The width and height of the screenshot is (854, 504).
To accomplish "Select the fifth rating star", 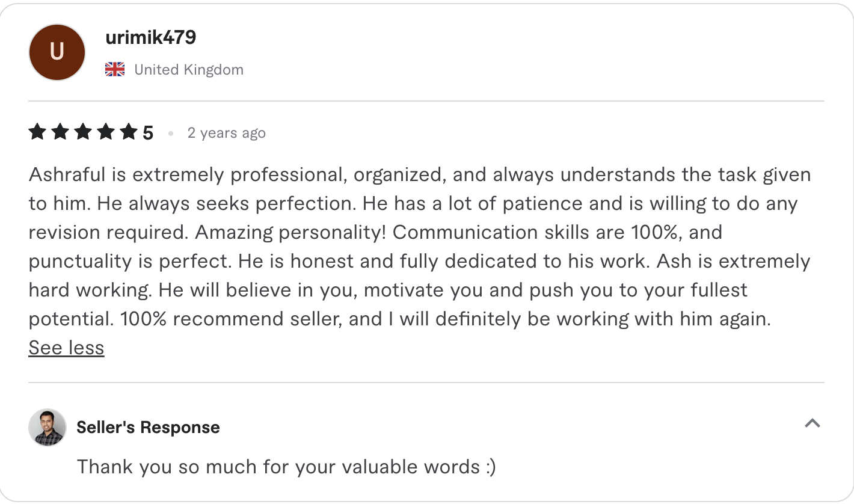I will click(129, 132).
